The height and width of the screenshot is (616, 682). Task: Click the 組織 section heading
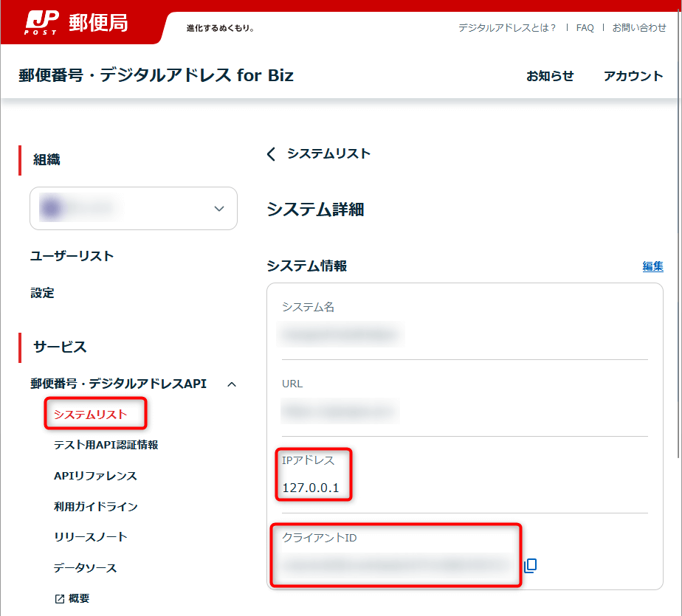pyautogui.click(x=46, y=160)
